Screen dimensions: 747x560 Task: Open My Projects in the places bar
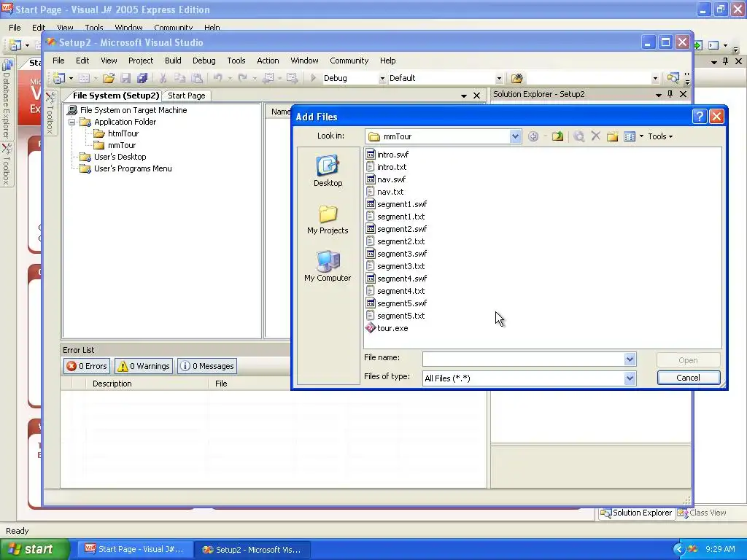[x=328, y=219]
